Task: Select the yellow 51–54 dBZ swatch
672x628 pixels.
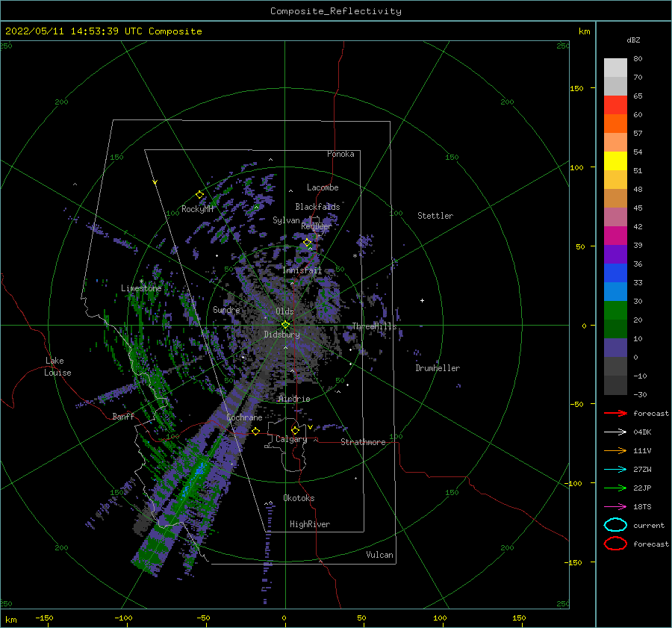Action: tap(615, 161)
